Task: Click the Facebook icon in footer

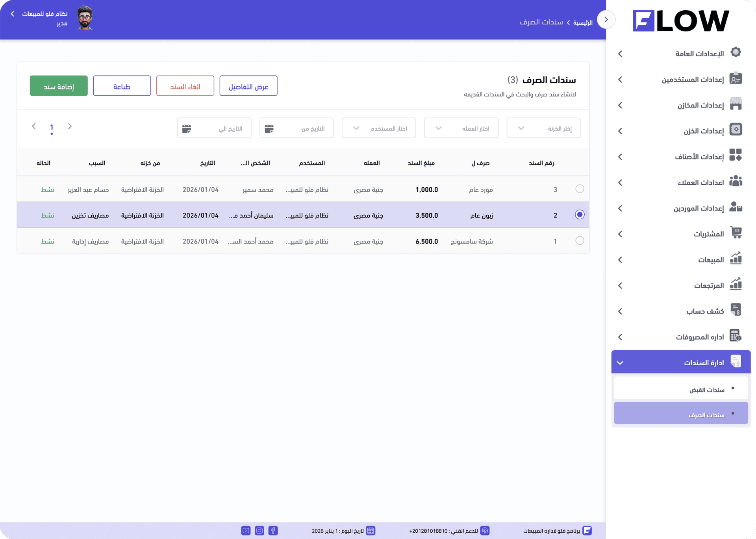Action: click(x=273, y=530)
